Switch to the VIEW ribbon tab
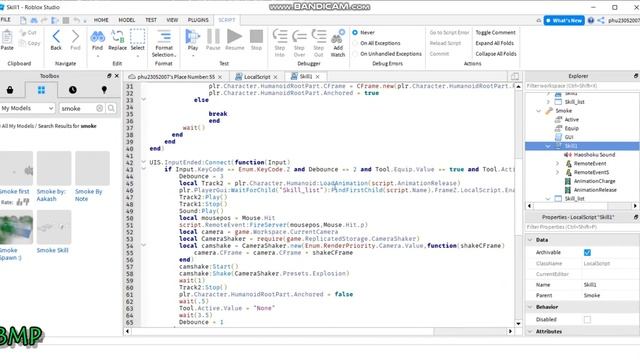The image size is (640, 360). pos(172,20)
